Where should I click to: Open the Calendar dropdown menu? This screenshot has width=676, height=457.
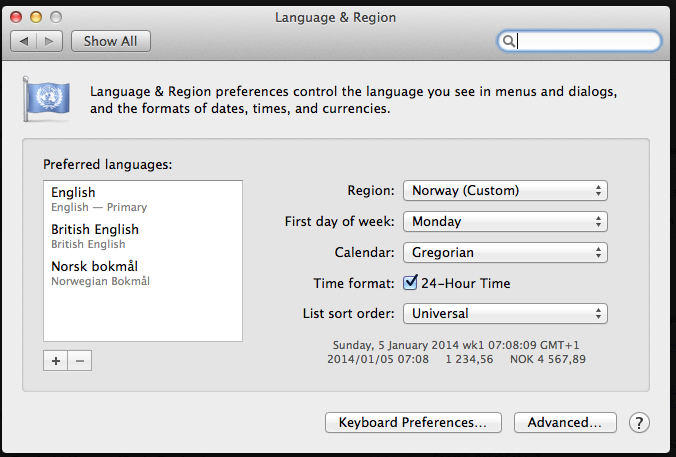[505, 252]
